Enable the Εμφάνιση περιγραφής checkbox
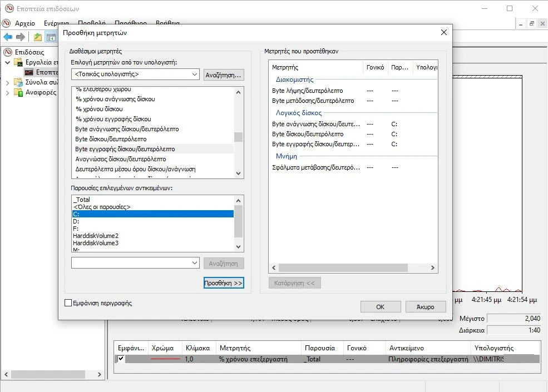This screenshot has width=548, height=392. click(x=67, y=304)
